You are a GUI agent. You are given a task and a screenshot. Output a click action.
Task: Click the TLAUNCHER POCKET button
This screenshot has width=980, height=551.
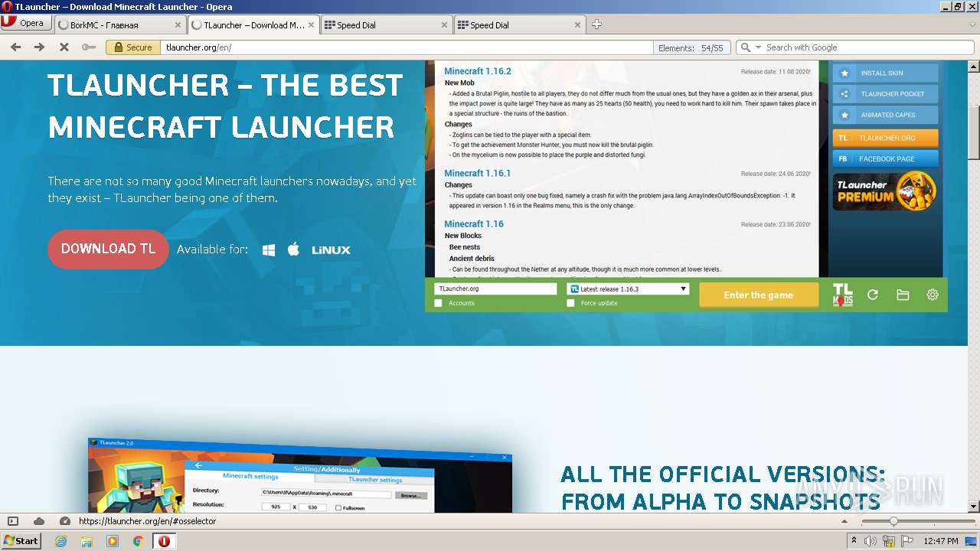(x=885, y=94)
